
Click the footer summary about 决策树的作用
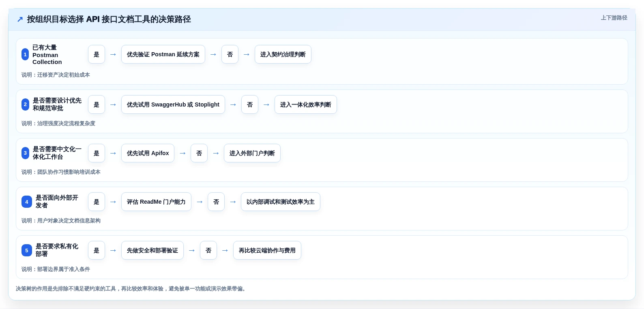pyautogui.click(x=131, y=289)
